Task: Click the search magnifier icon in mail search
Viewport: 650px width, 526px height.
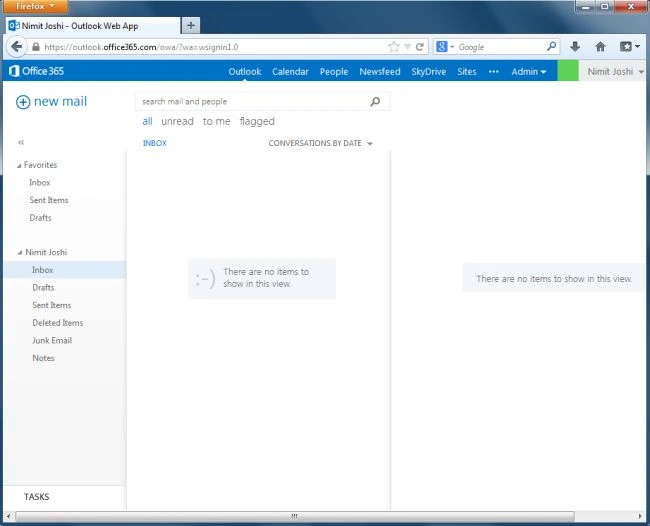Action: click(x=375, y=102)
